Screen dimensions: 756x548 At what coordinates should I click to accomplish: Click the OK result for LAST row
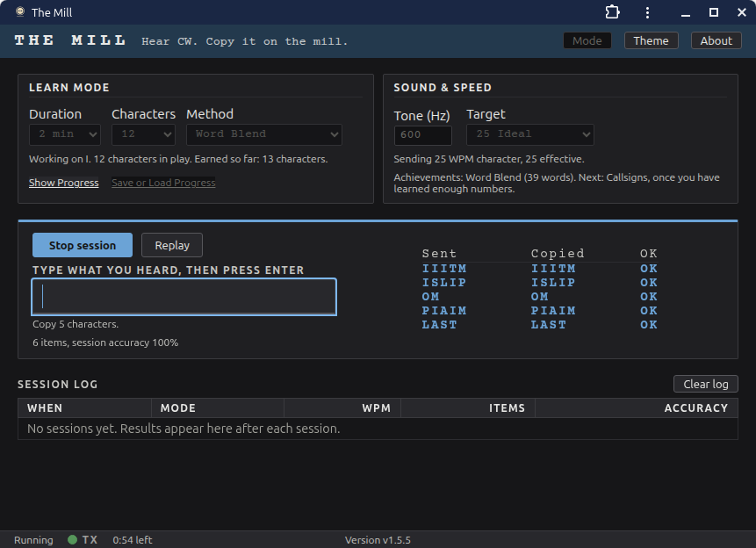click(649, 325)
